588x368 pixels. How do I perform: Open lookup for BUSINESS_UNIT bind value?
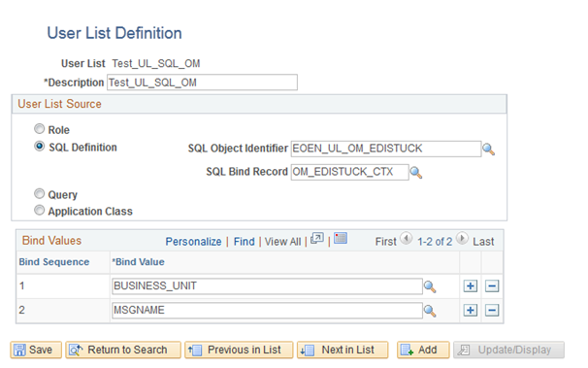tap(430, 287)
